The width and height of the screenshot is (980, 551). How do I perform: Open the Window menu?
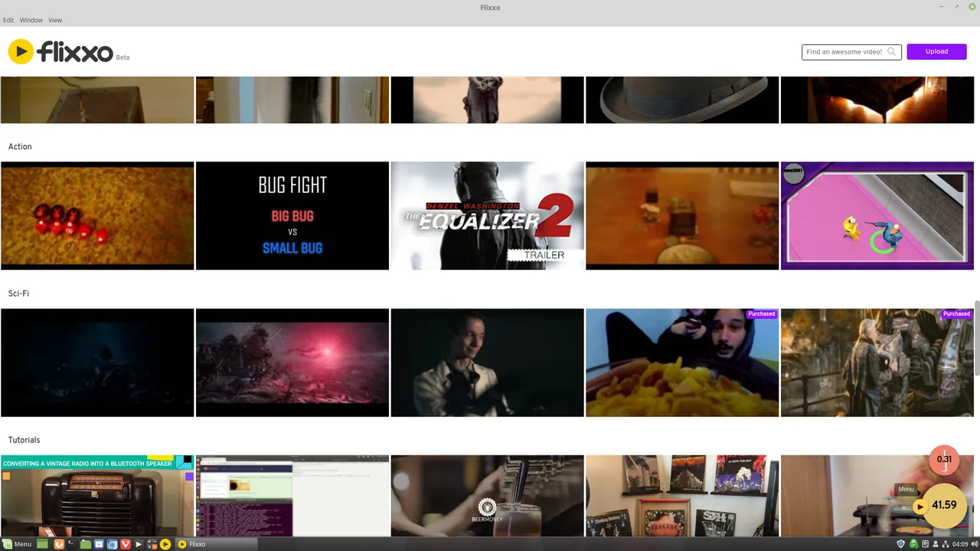pos(31,20)
